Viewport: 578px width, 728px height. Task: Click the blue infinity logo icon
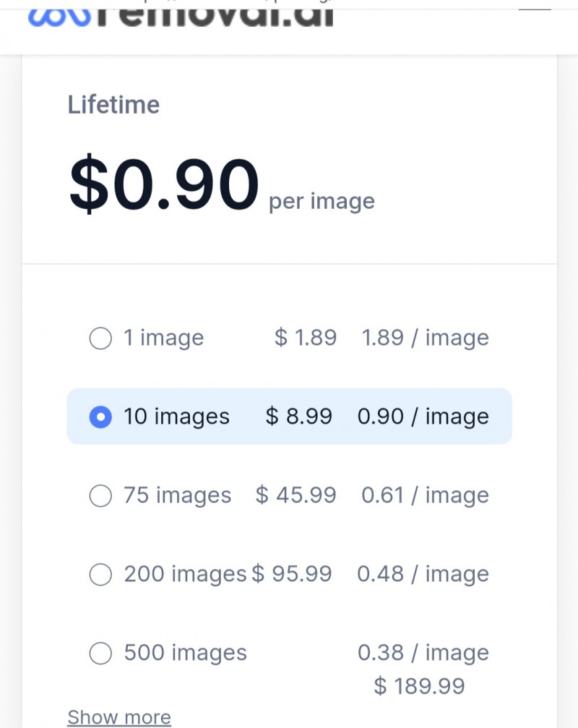point(59,17)
